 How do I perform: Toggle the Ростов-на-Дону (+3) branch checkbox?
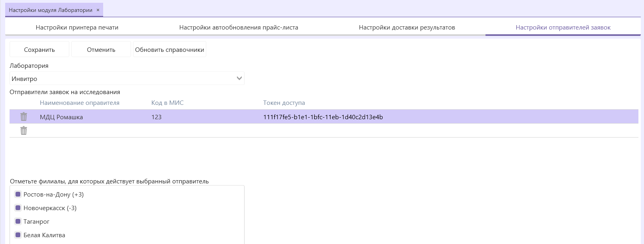[18, 195]
